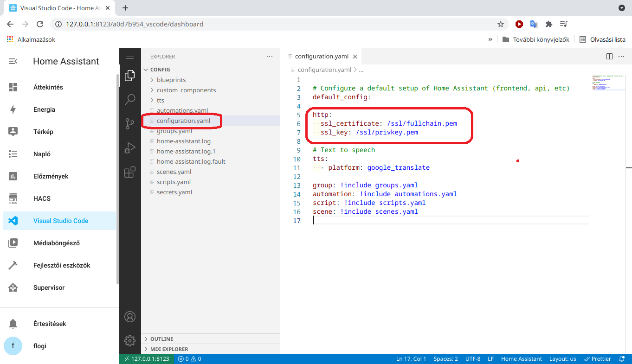This screenshot has width=632, height=364.
Task: Expand the blueprints folder
Action: coord(211,80)
